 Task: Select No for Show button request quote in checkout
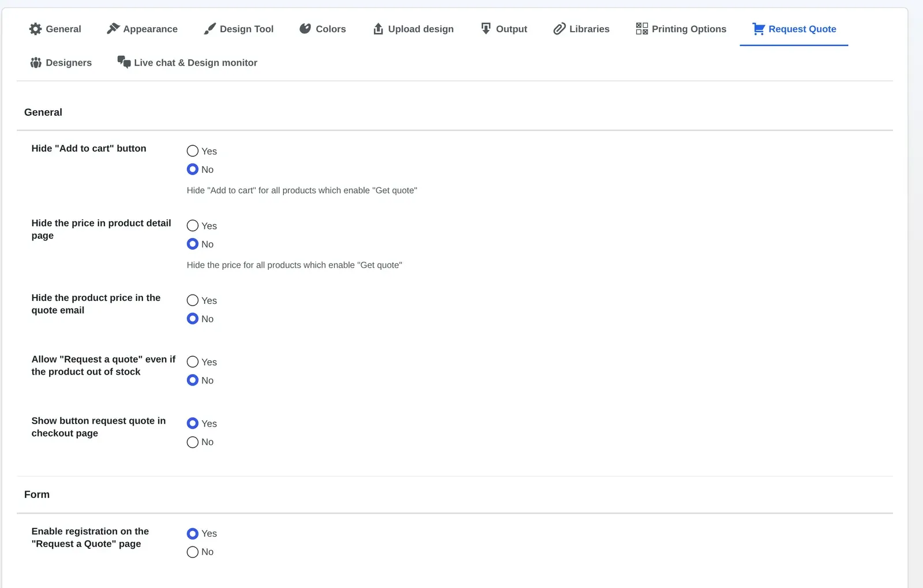coord(193,442)
